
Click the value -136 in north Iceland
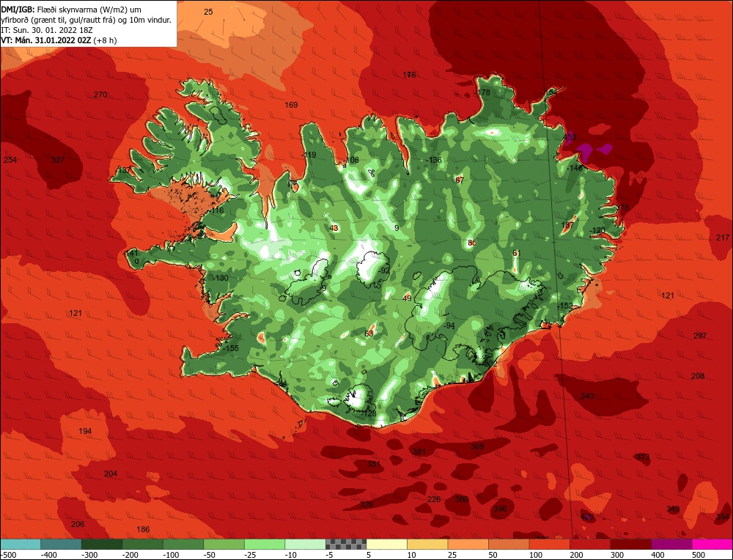click(x=434, y=161)
